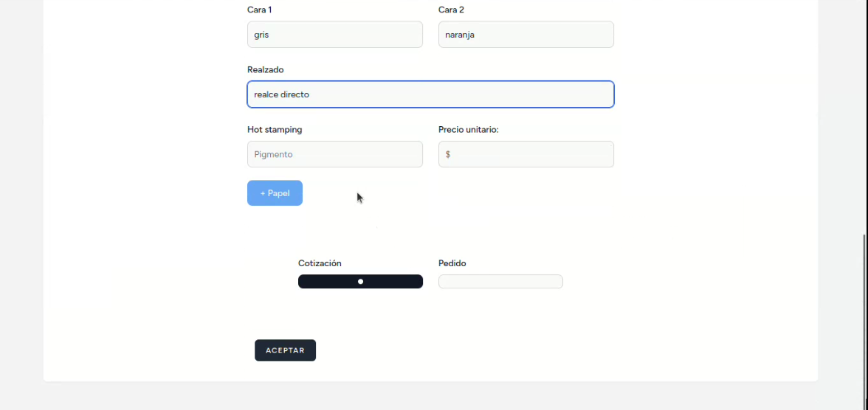Image resolution: width=868 pixels, height=410 pixels.
Task: Click the white dot in Cotización selector
Action: coord(360,282)
